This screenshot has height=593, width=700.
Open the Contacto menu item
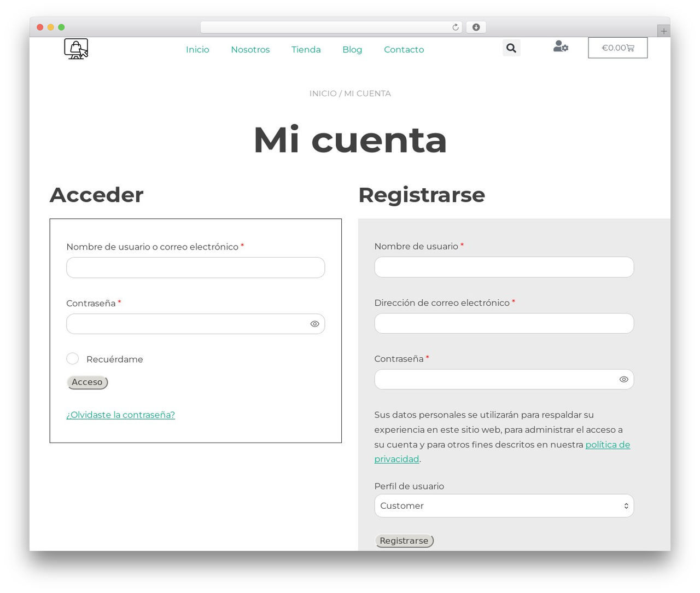404,49
